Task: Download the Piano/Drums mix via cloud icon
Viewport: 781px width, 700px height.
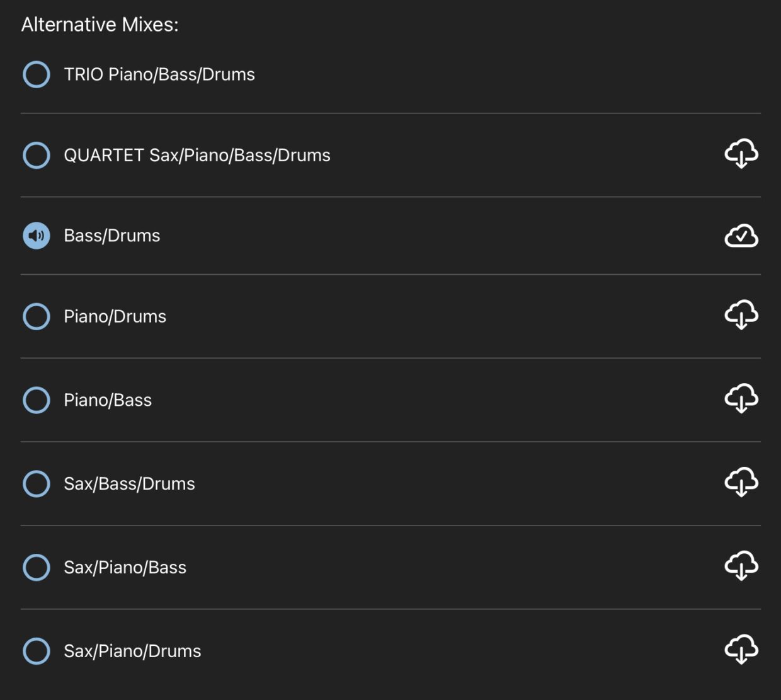Action: [x=741, y=315]
